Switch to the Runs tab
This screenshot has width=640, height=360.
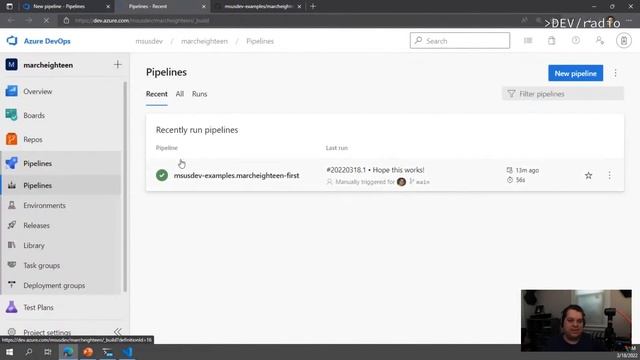pyautogui.click(x=200, y=94)
